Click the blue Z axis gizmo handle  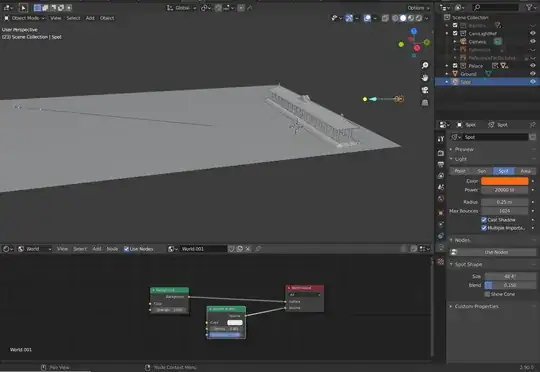(x=414, y=31)
